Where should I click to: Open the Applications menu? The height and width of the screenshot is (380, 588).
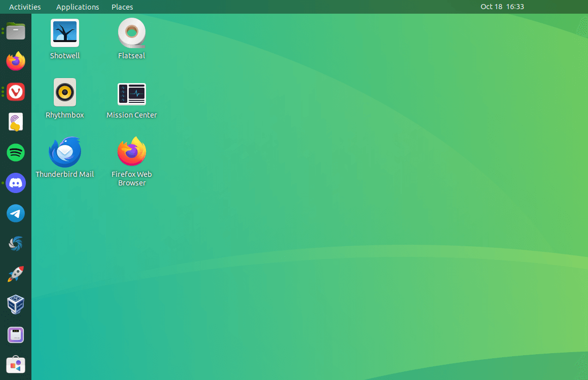(x=77, y=7)
